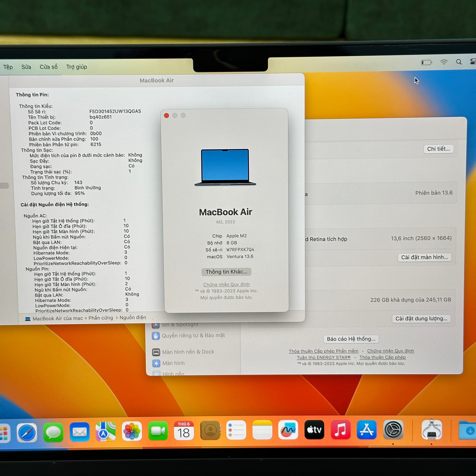The height and width of the screenshot is (476, 476).
Task: Open the Cửa sổ menu
Action: pos(49,67)
